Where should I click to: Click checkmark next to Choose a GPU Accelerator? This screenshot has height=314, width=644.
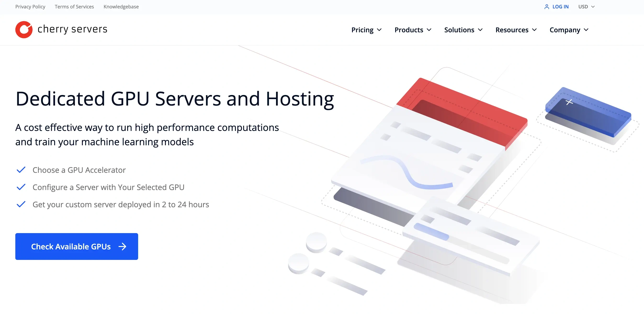click(21, 170)
